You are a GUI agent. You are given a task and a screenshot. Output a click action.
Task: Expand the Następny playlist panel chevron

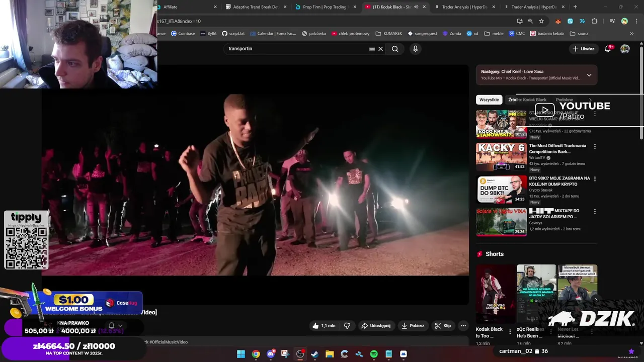pyautogui.click(x=589, y=75)
